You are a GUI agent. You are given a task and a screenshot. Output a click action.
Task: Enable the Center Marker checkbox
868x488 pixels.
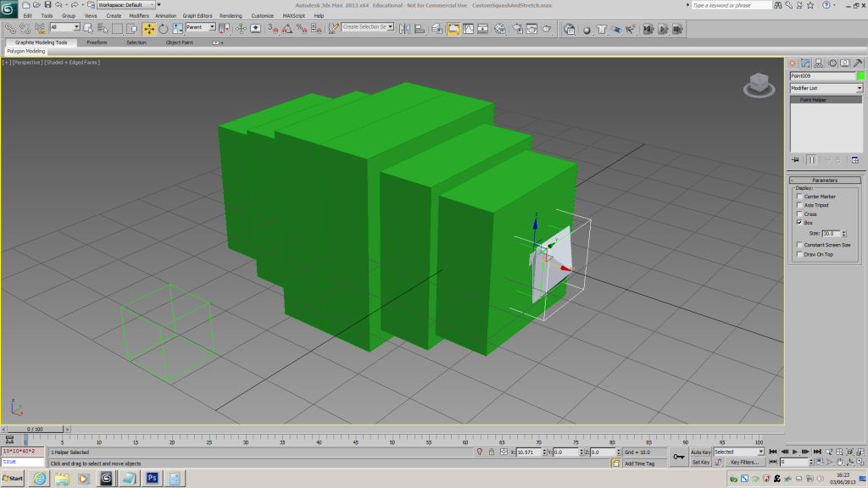coord(798,197)
